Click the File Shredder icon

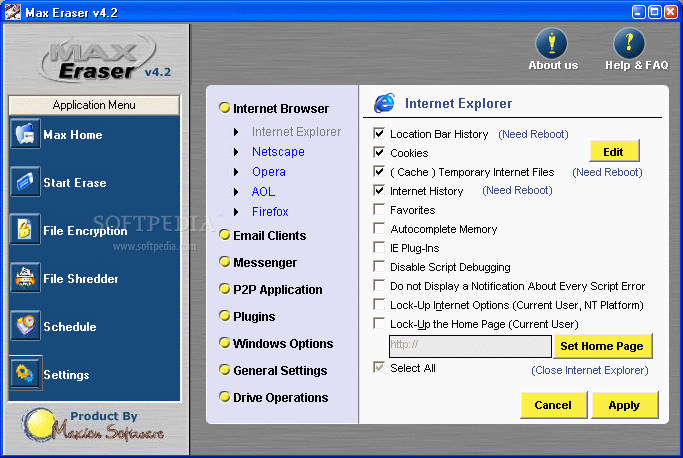tap(25, 278)
